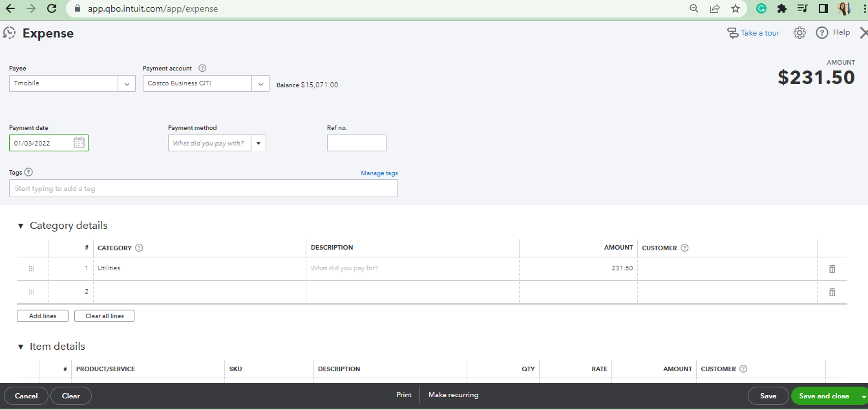Click the Balance $15,071.00 text
The height and width of the screenshot is (410, 868).
(307, 85)
